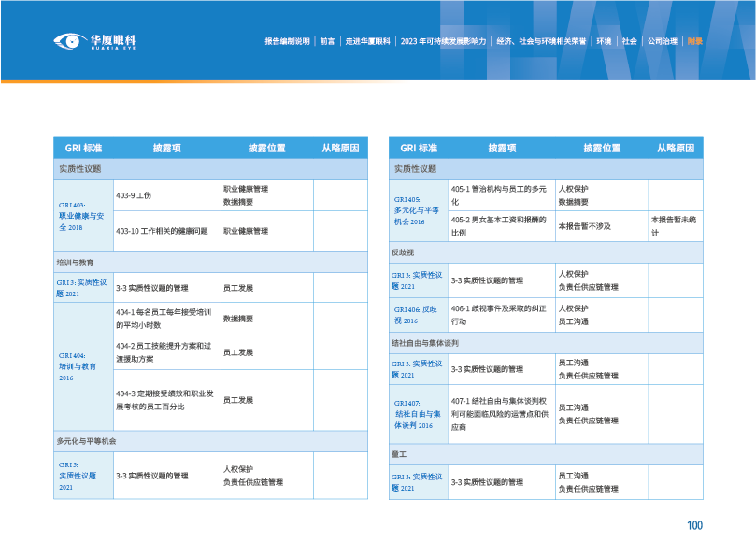Select 2023年可持续发展影响力 in header
The width and height of the screenshot is (756, 557).
pos(443,42)
